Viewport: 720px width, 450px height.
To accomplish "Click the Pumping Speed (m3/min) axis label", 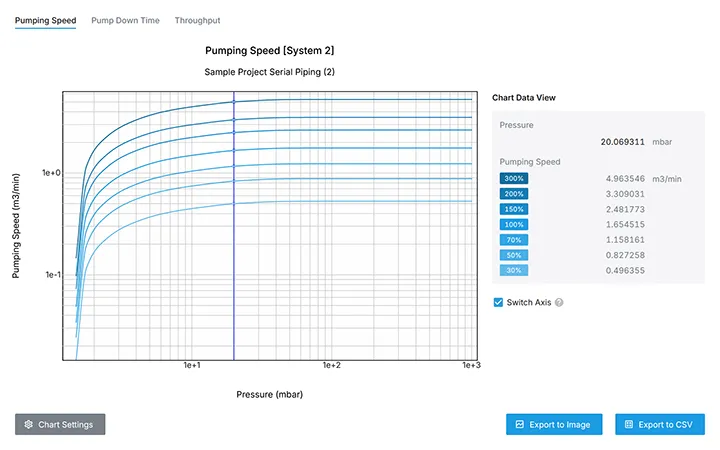I will tap(16, 225).
